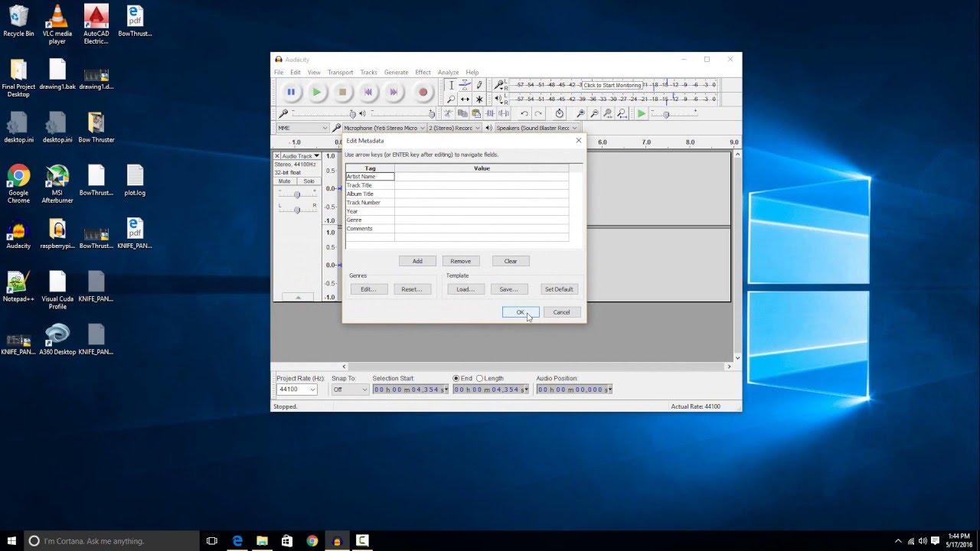Click the Clear button in Edit Metadata
Image resolution: width=980 pixels, height=551 pixels.
click(511, 261)
